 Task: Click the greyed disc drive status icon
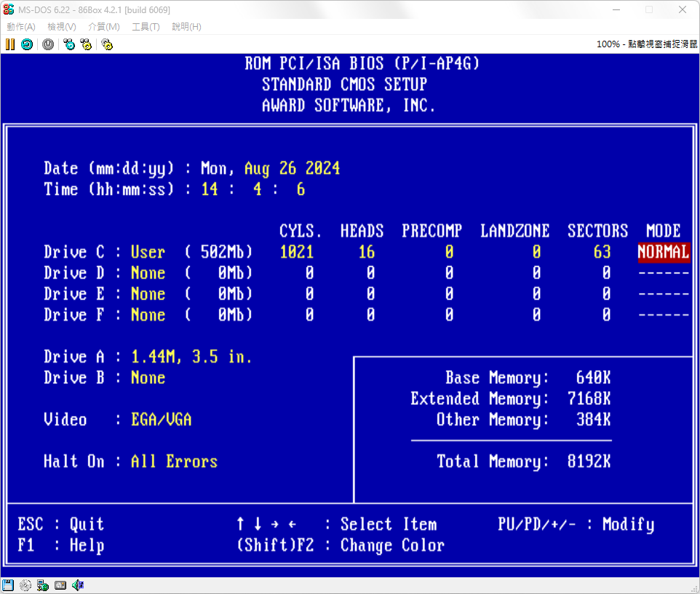25,585
